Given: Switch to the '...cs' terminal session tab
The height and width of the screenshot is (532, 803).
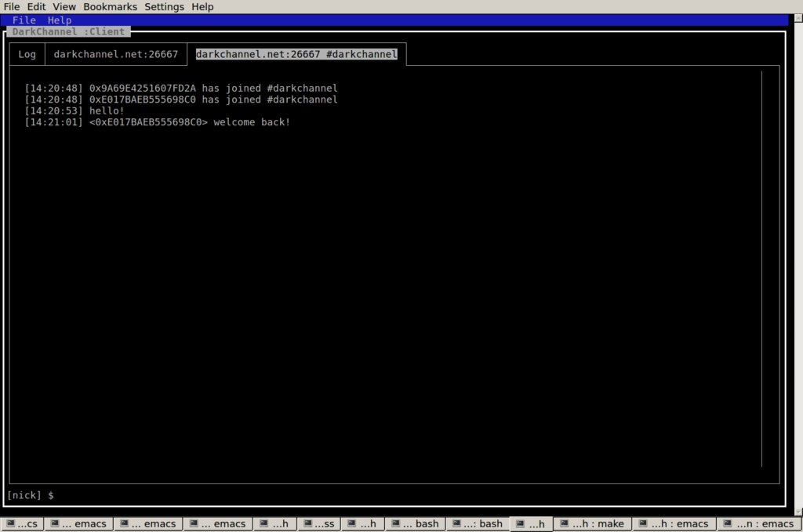Looking at the screenshot, I should point(22,524).
